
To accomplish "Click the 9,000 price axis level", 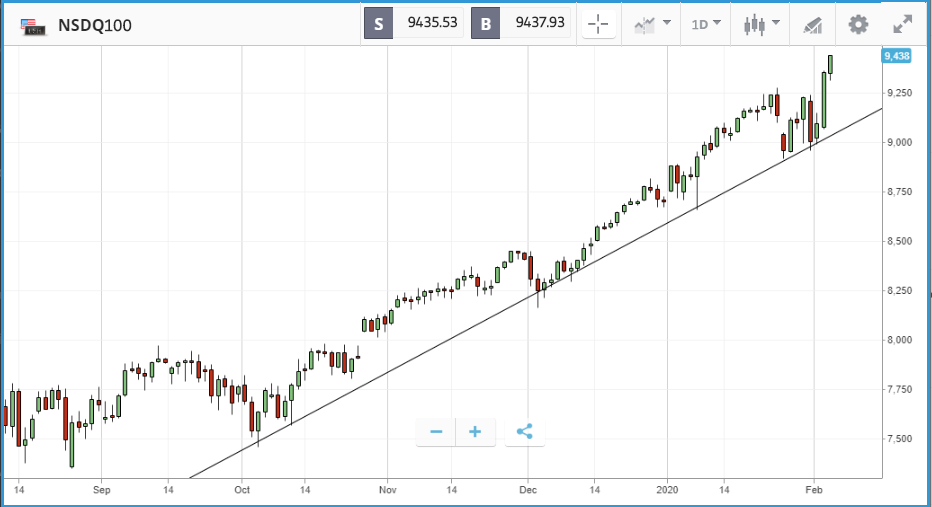I will click(898, 142).
